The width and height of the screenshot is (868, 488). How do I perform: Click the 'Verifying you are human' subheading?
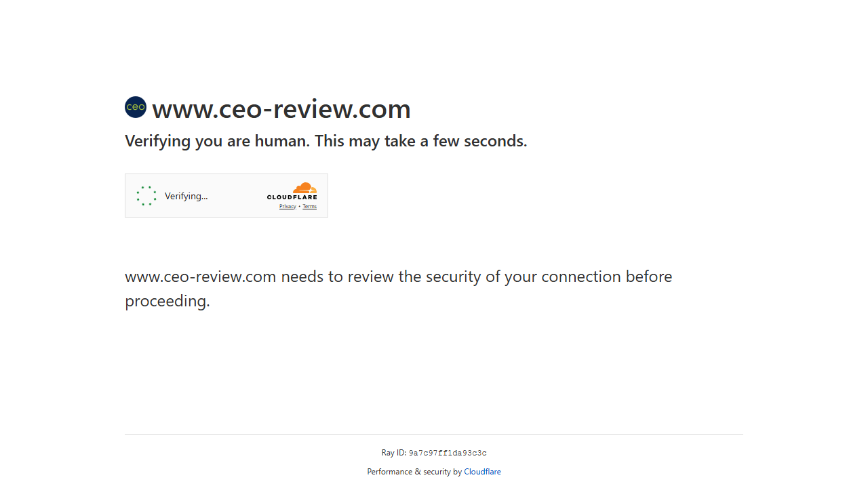coord(217,141)
